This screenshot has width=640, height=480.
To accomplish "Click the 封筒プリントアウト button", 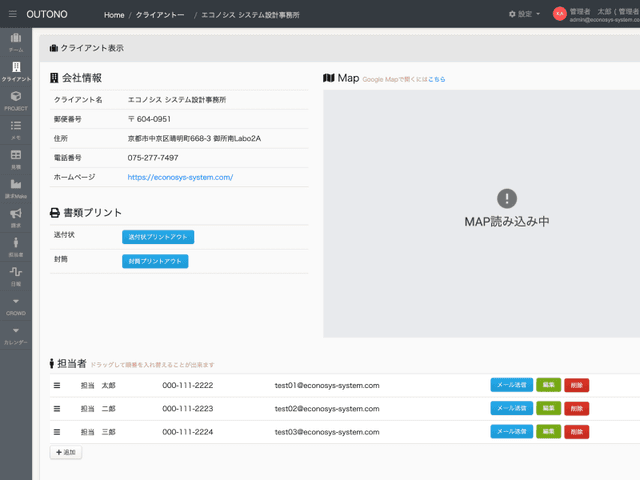I will (155, 261).
